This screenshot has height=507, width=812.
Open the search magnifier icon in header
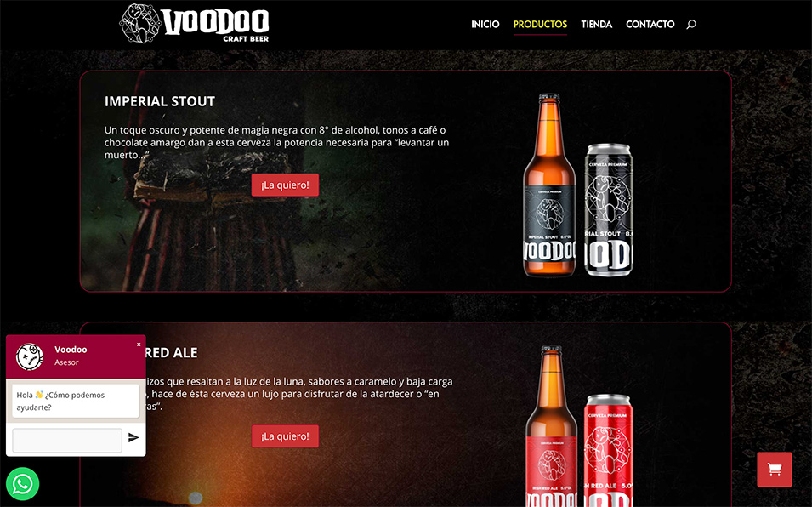tap(690, 25)
